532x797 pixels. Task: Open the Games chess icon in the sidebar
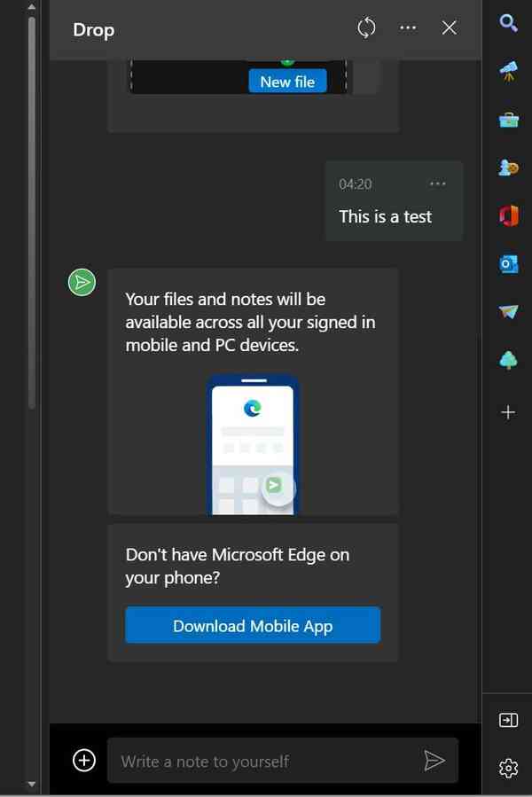pyautogui.click(x=508, y=168)
